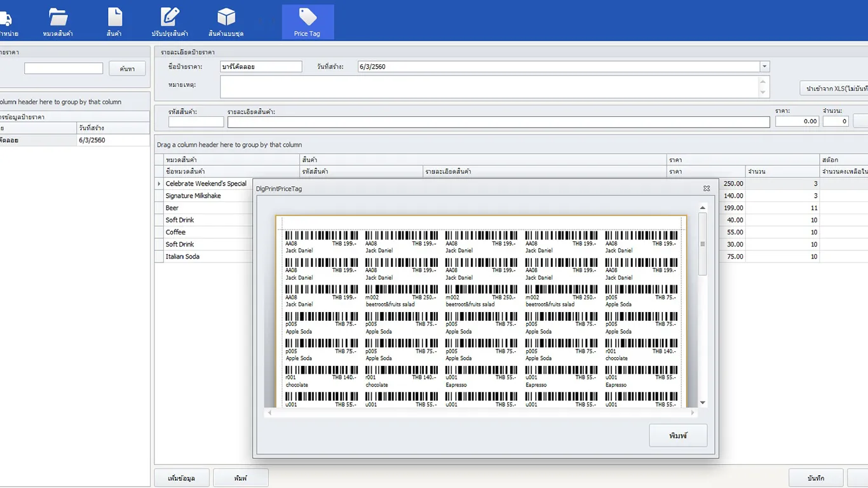The image size is (868, 488).
Task: Open the product set box icon
Action: pyautogui.click(x=226, y=22)
